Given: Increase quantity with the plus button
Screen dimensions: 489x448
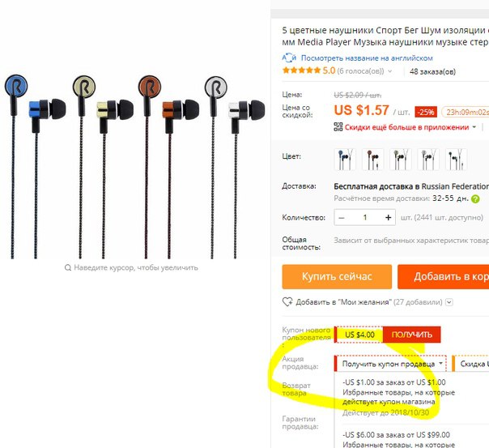Looking at the screenshot, I should point(389,217).
